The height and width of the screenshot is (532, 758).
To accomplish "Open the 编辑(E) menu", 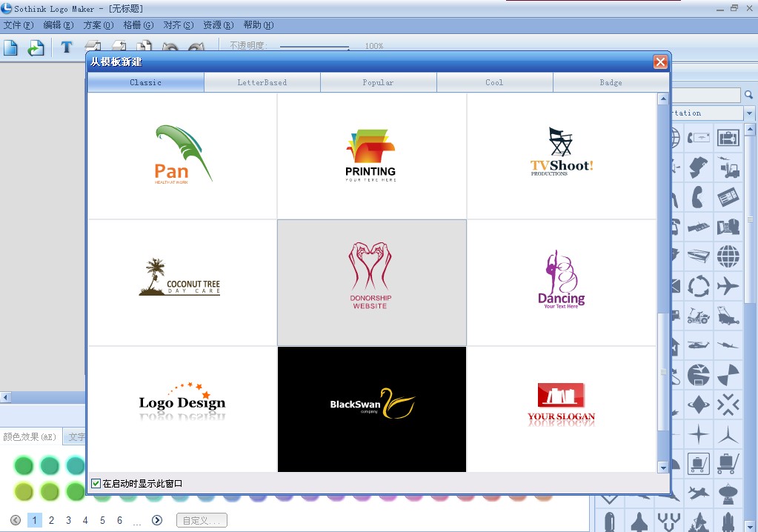I will tap(59, 25).
